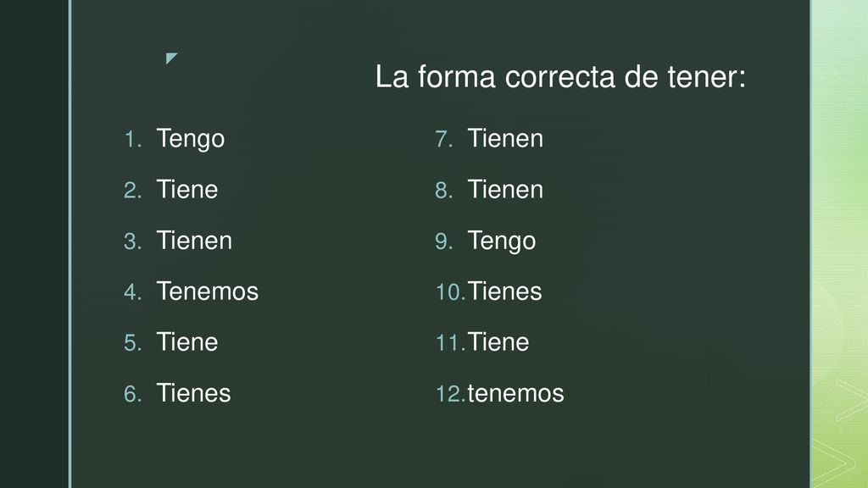The width and height of the screenshot is (868, 488).
Task: Select answer 7 'Tienen'
Action: pyautogui.click(x=505, y=138)
